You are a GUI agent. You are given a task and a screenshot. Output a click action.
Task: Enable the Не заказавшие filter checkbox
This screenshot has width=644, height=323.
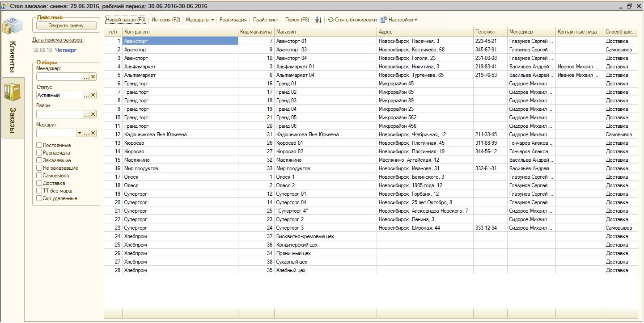[39, 168]
